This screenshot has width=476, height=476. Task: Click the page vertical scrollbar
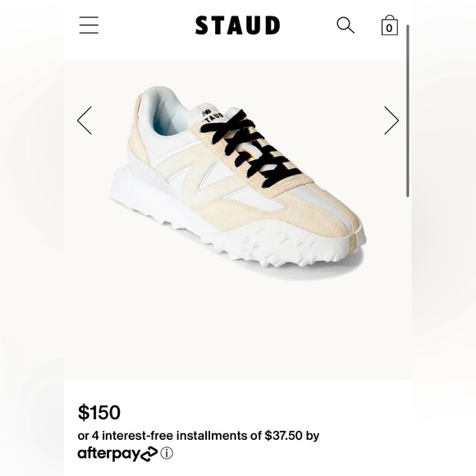point(408,111)
